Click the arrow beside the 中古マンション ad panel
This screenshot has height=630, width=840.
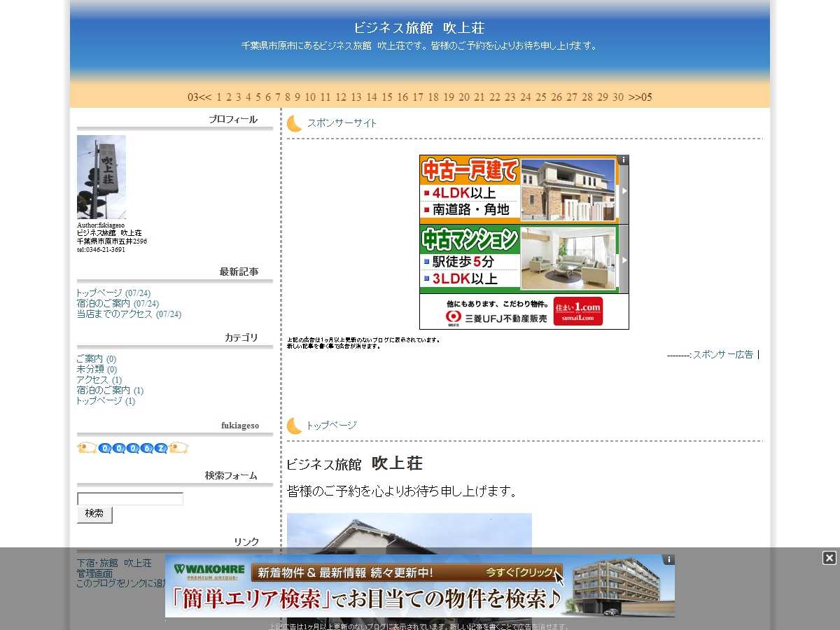click(624, 260)
